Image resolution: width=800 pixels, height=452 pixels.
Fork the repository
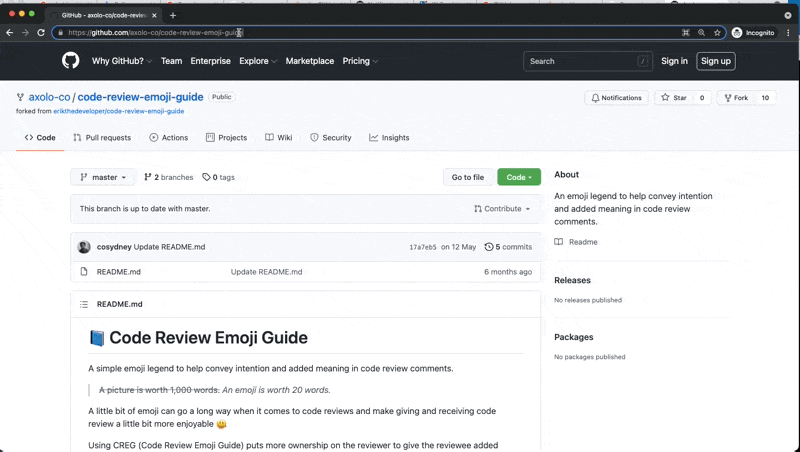[736, 98]
